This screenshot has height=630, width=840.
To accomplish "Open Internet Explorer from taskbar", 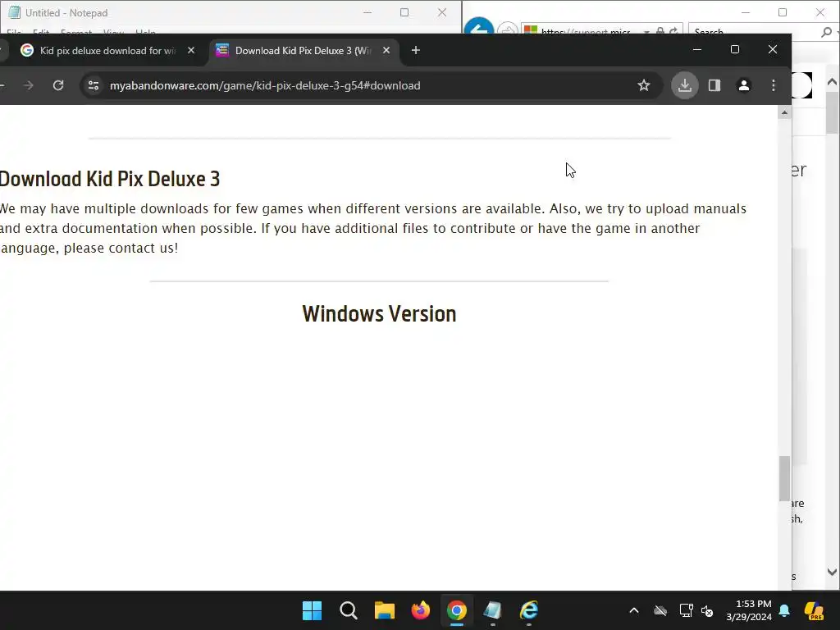I will point(529,610).
